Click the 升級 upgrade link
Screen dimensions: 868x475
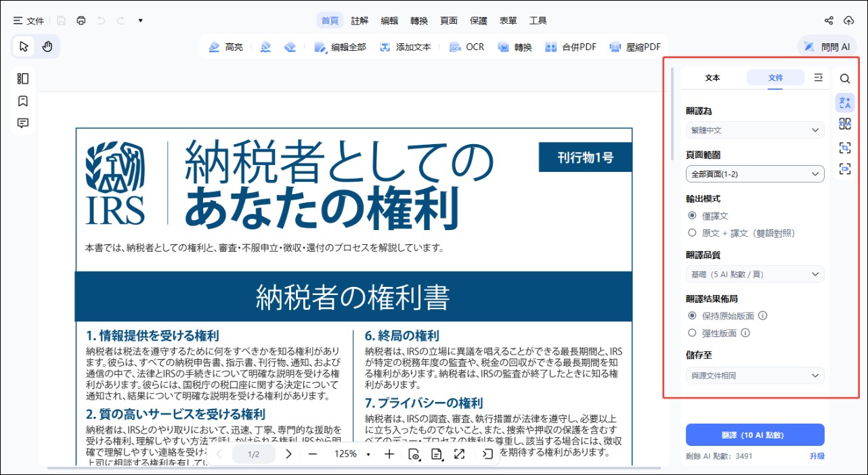817,456
